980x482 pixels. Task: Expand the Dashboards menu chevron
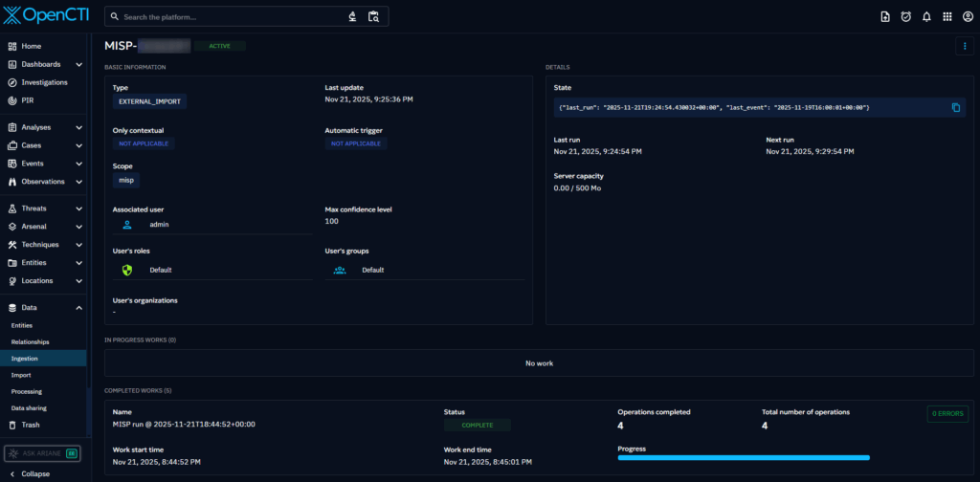pos(78,64)
